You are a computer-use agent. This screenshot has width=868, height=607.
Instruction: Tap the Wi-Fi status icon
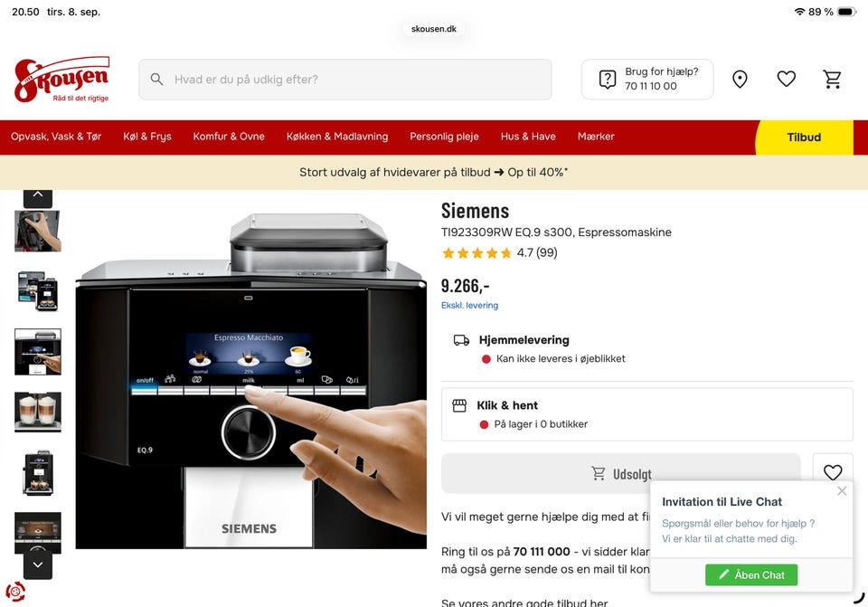[x=799, y=12]
